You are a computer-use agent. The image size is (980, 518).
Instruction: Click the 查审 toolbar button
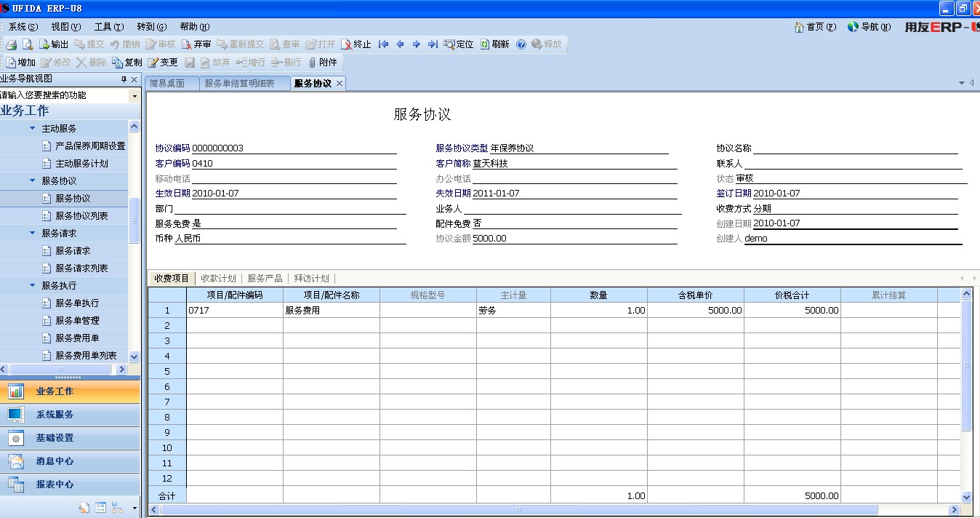pos(285,44)
